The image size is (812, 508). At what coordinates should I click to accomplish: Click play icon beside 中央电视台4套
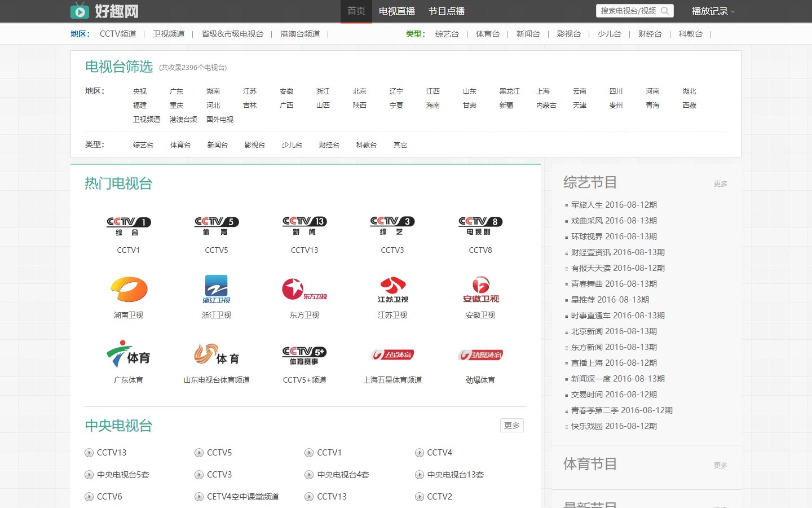pyautogui.click(x=309, y=475)
